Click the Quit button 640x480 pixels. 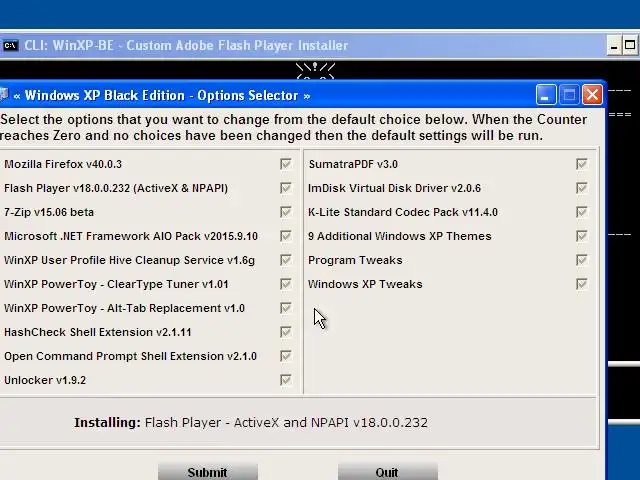(x=387, y=472)
